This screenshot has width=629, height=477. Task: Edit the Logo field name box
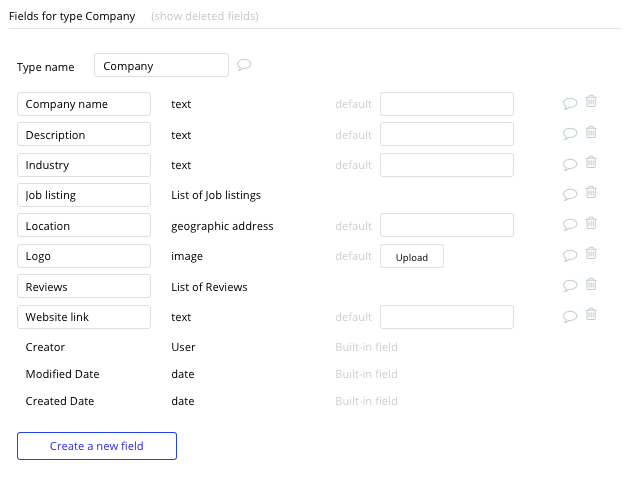coord(84,256)
